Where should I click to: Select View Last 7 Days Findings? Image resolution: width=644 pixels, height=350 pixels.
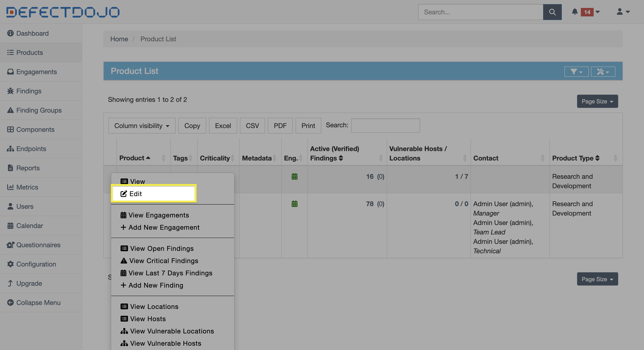coord(166,273)
